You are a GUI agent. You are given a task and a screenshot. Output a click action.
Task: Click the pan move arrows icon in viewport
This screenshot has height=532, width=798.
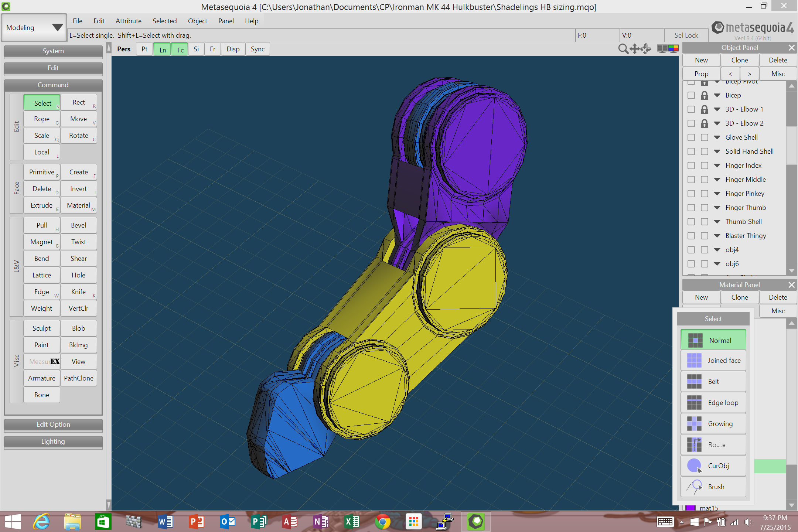point(635,49)
